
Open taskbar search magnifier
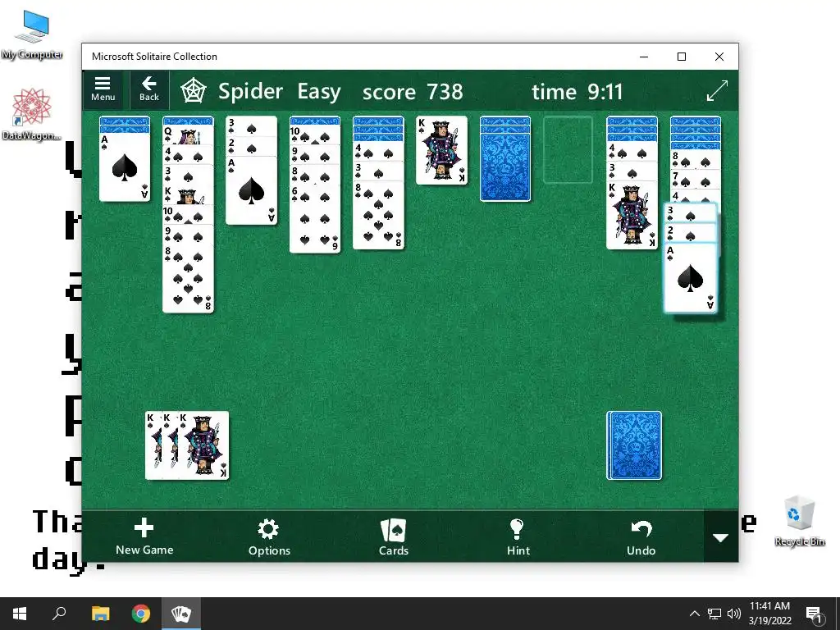pyautogui.click(x=59, y=614)
